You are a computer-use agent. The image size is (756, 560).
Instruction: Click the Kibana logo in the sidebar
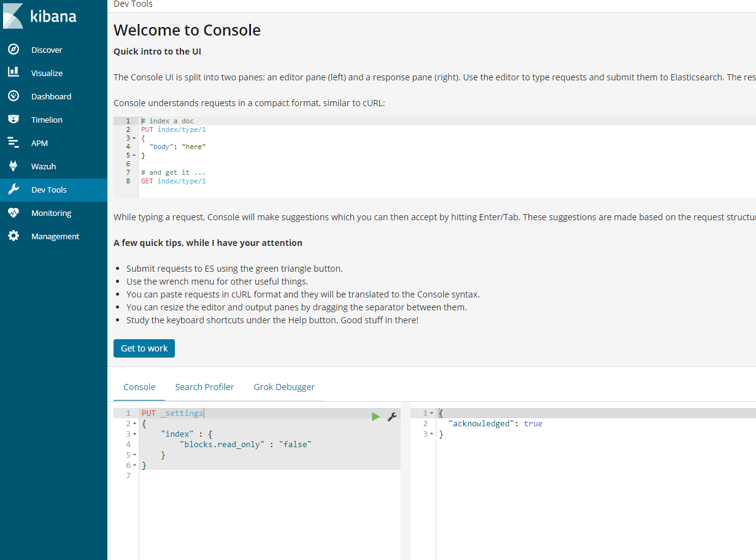40,16
